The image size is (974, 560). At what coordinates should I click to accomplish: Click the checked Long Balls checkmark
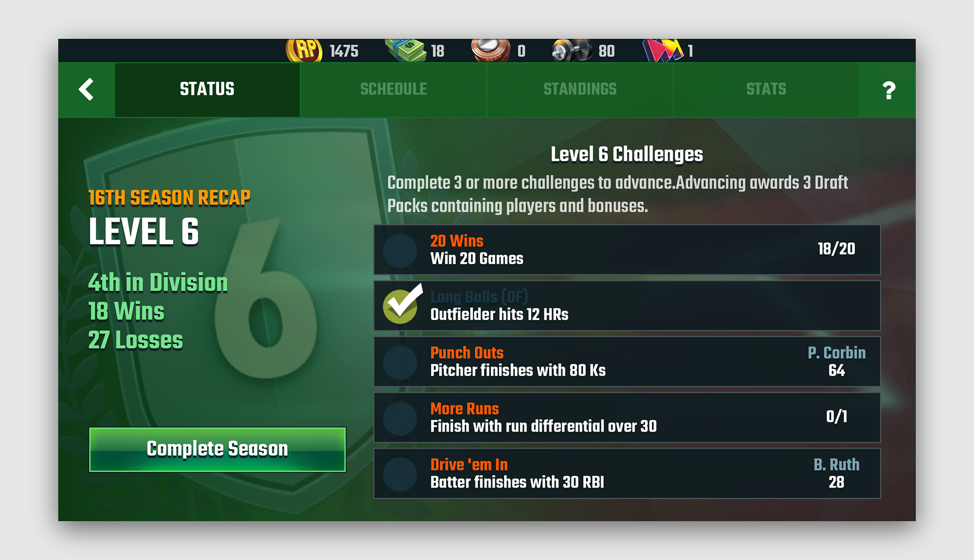pos(402,304)
